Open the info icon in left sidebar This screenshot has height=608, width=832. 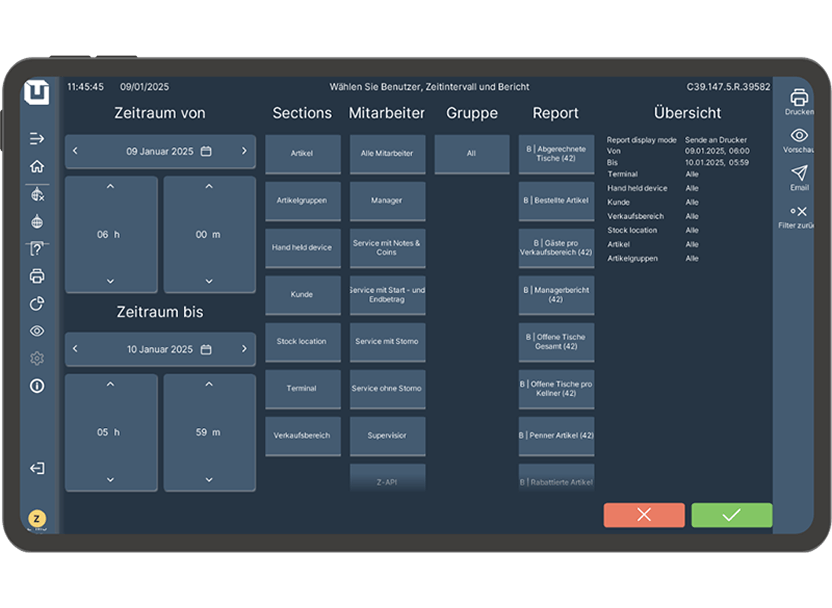point(37,385)
